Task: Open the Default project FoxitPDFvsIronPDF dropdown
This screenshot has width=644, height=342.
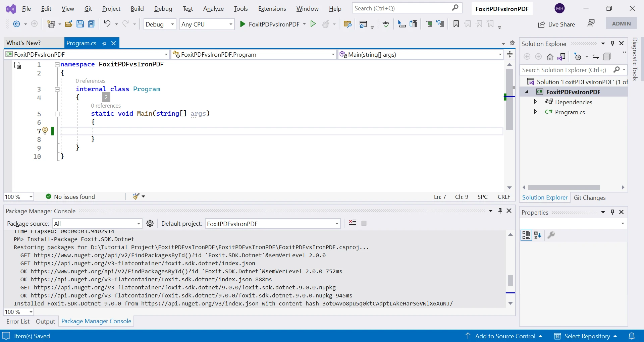Action: click(273, 224)
